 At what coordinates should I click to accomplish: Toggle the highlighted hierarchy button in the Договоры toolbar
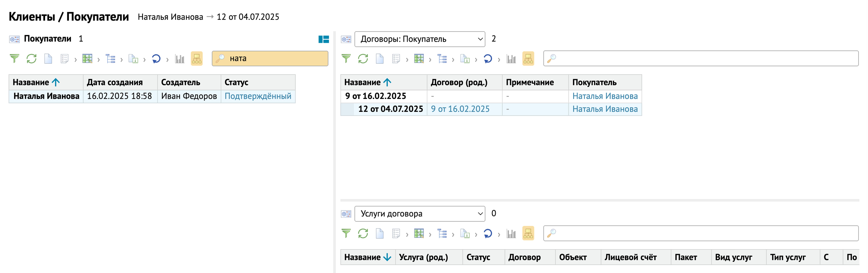point(528,59)
